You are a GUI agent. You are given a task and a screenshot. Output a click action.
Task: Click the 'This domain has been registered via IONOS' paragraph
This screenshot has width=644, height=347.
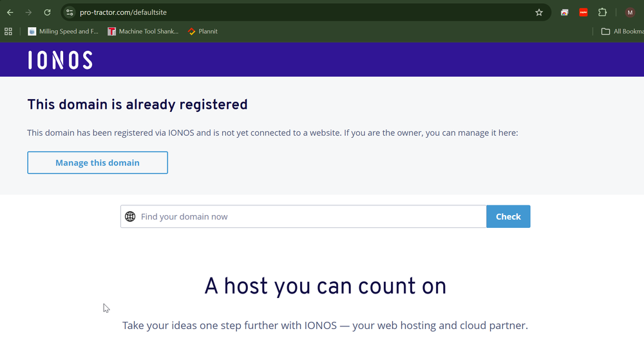click(272, 133)
